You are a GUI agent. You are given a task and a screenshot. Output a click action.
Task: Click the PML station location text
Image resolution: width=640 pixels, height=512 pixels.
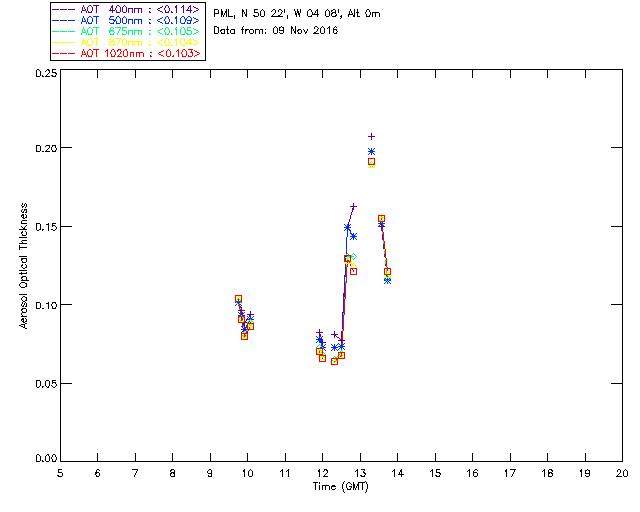(297, 13)
